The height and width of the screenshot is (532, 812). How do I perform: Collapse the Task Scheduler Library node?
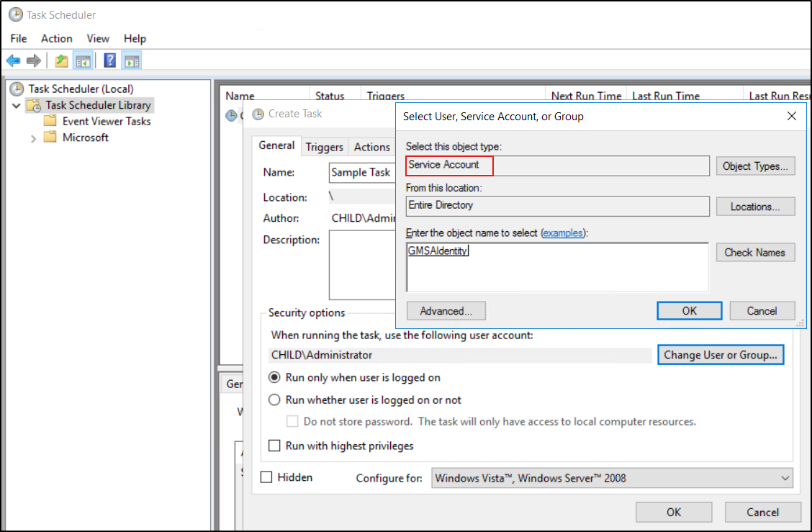[16, 105]
